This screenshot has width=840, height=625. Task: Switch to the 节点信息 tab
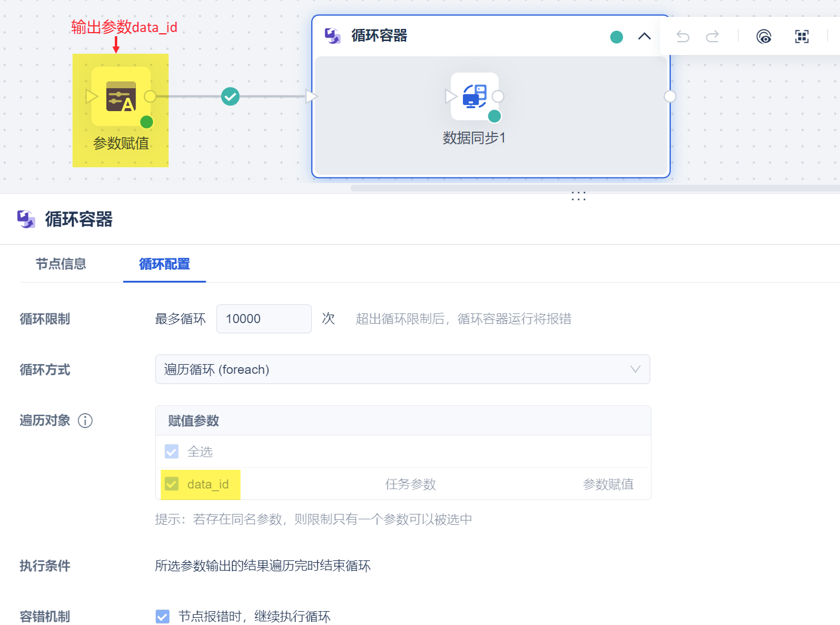tap(60, 264)
